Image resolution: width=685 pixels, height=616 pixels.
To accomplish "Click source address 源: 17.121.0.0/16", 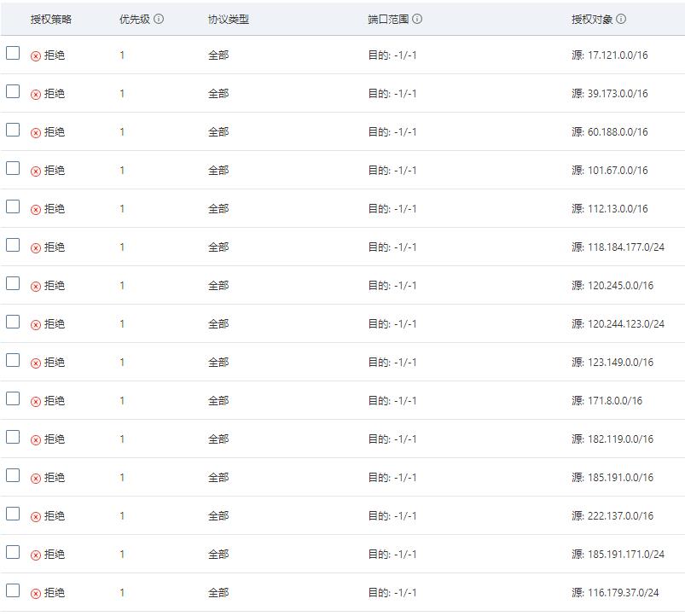I will (x=609, y=55).
